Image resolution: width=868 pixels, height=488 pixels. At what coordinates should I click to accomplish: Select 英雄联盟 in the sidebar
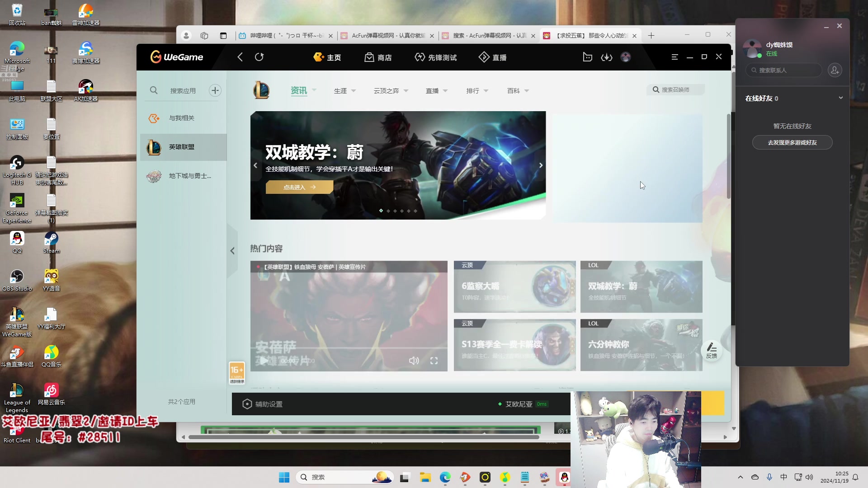point(183,147)
